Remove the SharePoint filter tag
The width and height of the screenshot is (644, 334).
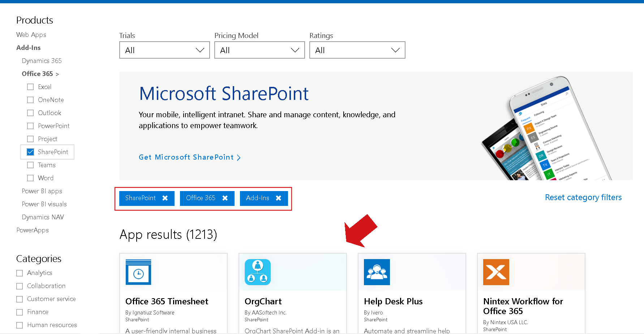[165, 198]
